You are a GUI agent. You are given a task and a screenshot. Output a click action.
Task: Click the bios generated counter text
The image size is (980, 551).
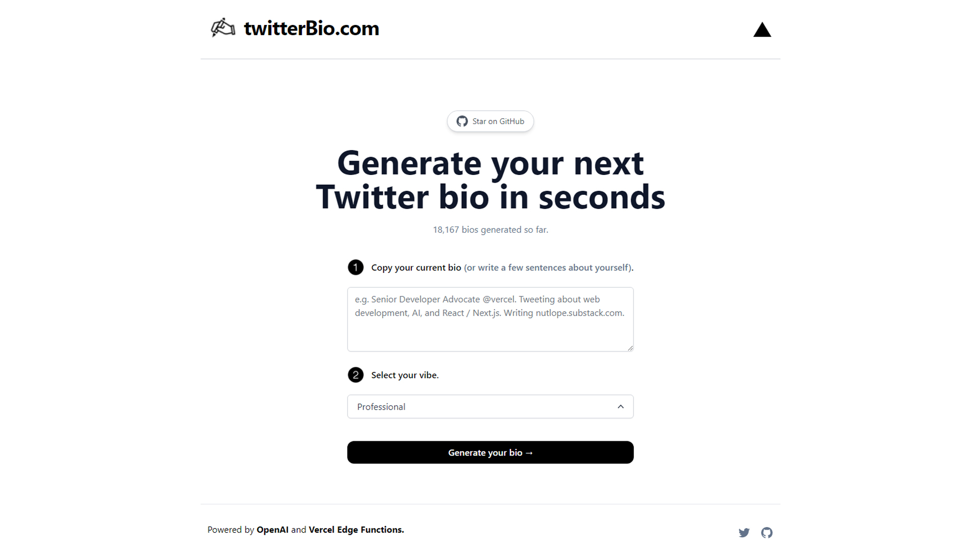[x=490, y=230]
